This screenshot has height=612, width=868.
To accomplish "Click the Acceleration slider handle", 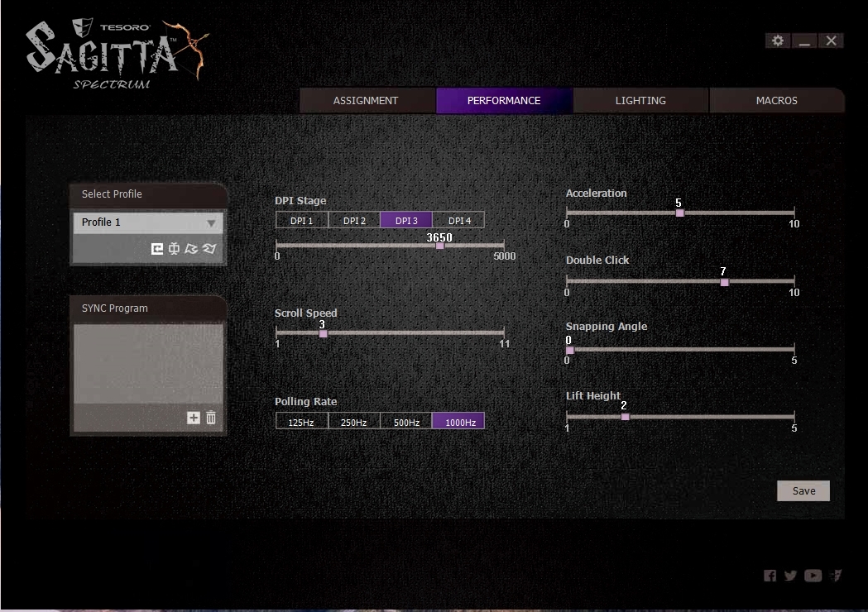I will [x=680, y=213].
